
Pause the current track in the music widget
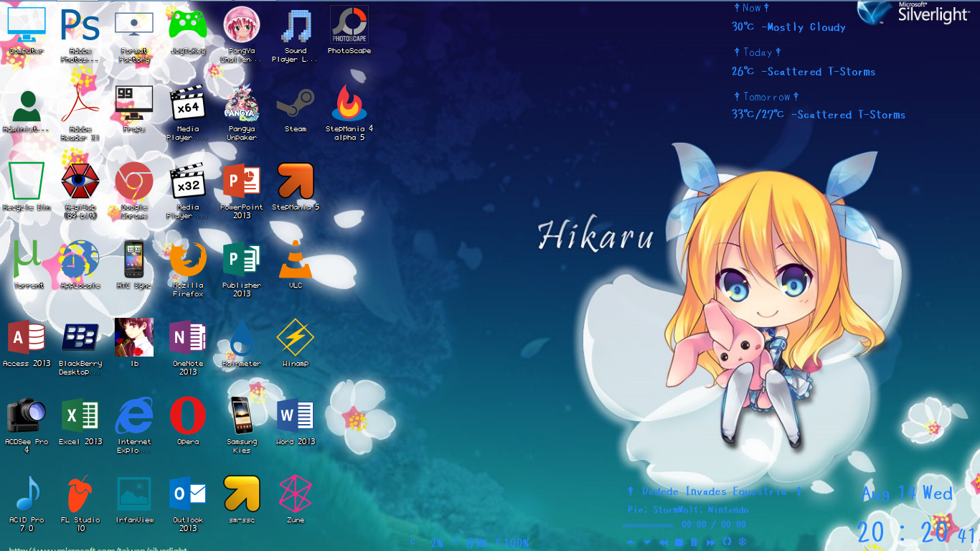[694, 542]
